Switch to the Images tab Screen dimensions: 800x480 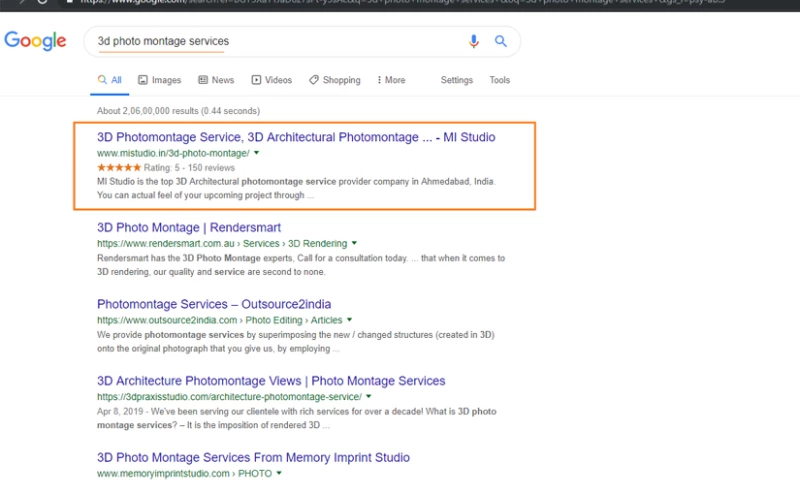coord(160,80)
